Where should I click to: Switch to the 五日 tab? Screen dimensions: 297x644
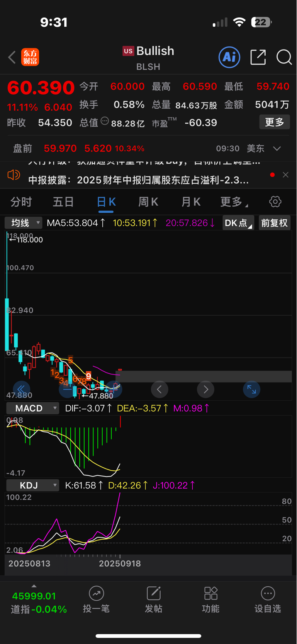click(x=63, y=202)
